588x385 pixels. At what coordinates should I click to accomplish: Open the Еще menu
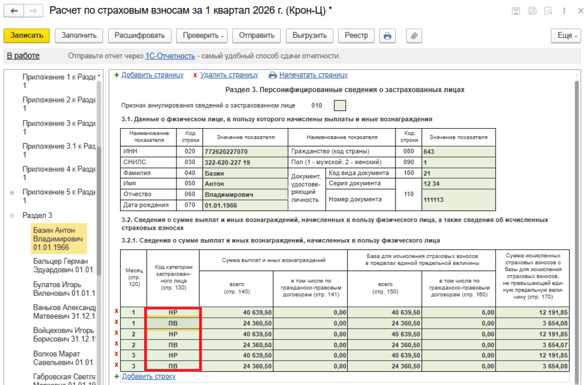567,36
